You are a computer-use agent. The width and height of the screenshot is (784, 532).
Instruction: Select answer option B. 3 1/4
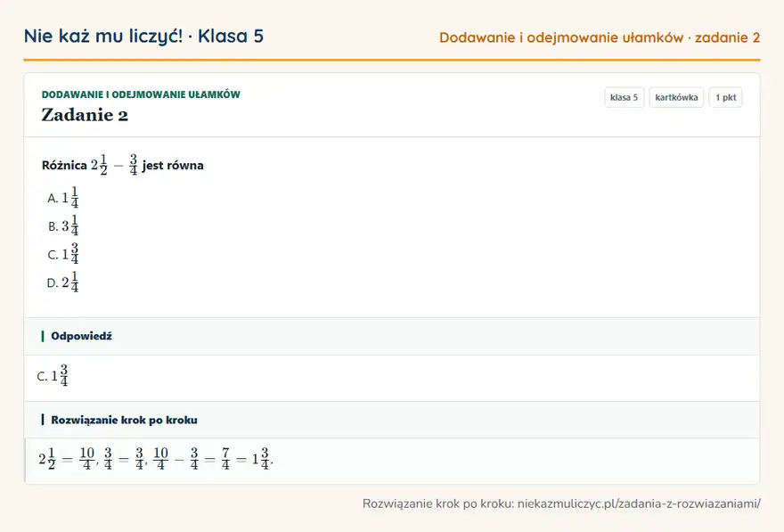(x=62, y=225)
